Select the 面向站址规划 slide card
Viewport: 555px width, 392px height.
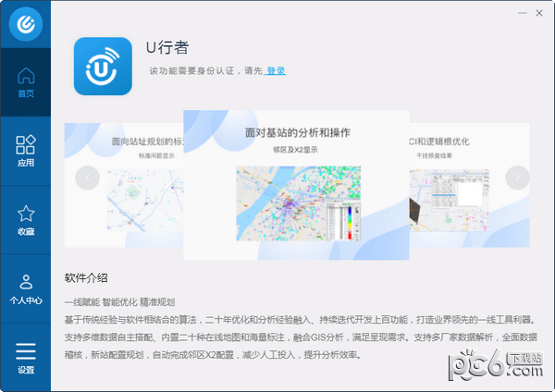(x=124, y=185)
